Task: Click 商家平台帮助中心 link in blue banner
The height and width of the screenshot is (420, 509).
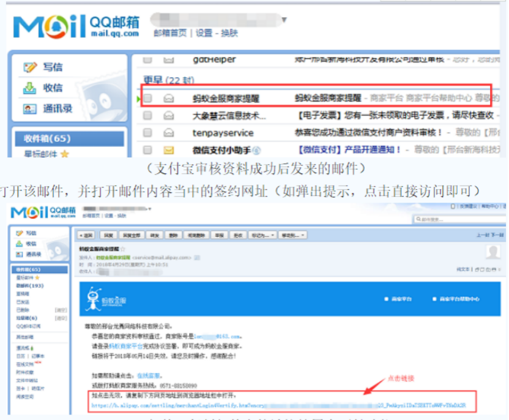Action: [459, 299]
